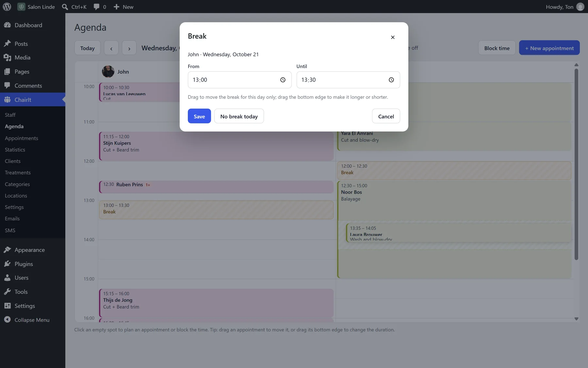Open Users in the sidebar
The width and height of the screenshot is (588, 368).
(x=33, y=278)
